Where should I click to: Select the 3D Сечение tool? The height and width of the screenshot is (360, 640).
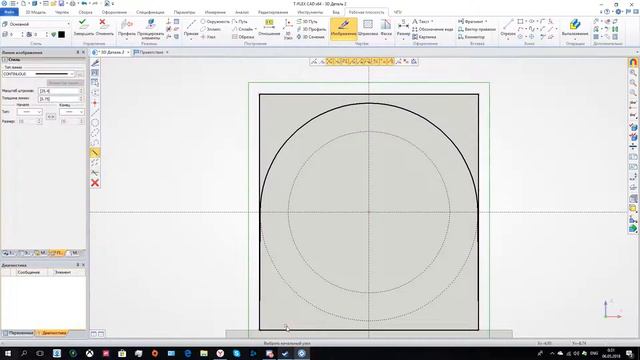[x=310, y=37]
